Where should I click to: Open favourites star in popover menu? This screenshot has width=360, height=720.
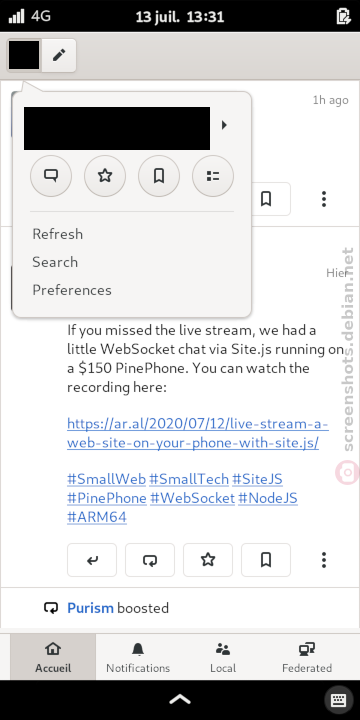coord(105,176)
